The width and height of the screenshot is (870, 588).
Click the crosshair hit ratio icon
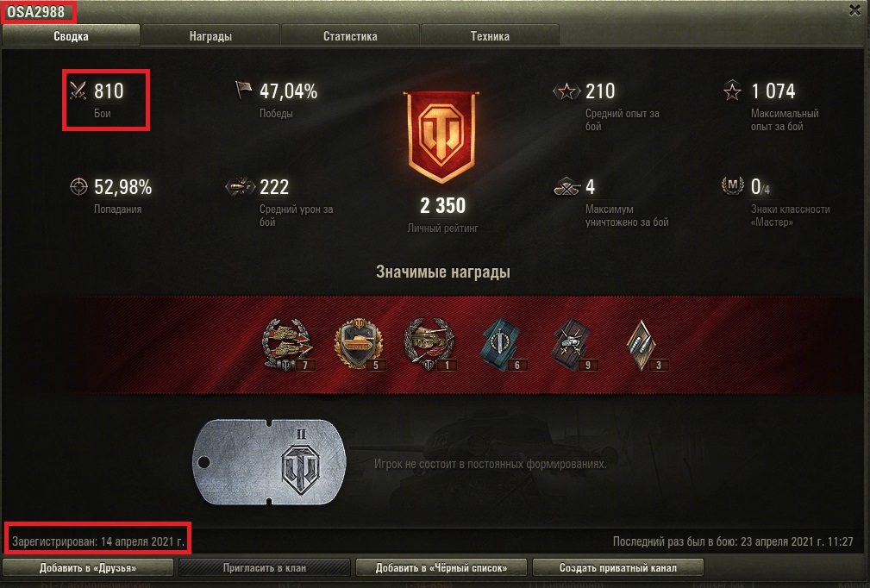[x=78, y=186]
